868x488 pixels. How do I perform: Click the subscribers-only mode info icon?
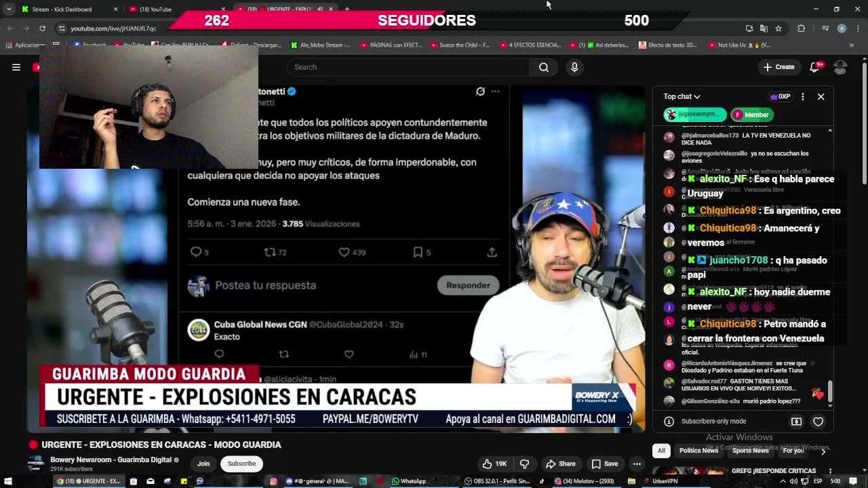(669, 422)
